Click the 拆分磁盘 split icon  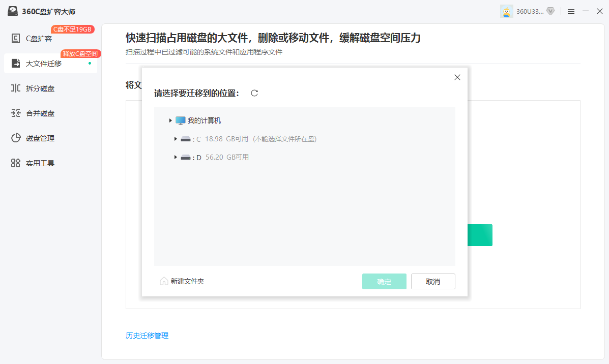16,88
